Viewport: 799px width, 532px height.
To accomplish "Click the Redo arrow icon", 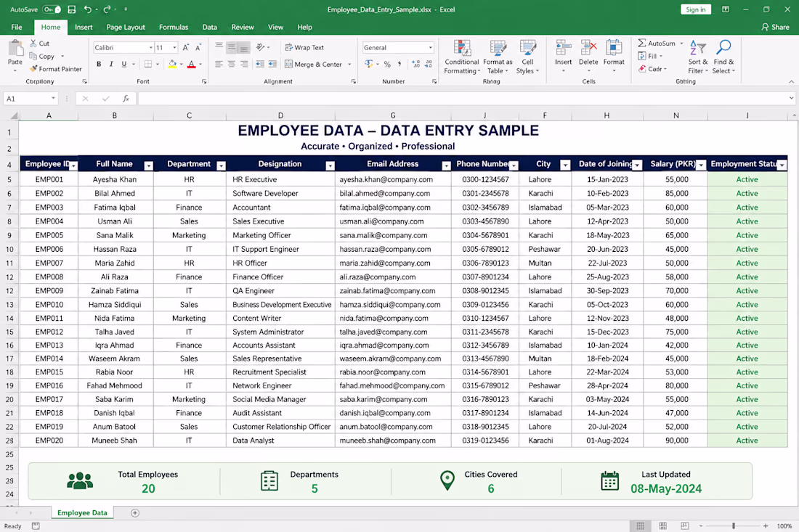I will point(107,9).
